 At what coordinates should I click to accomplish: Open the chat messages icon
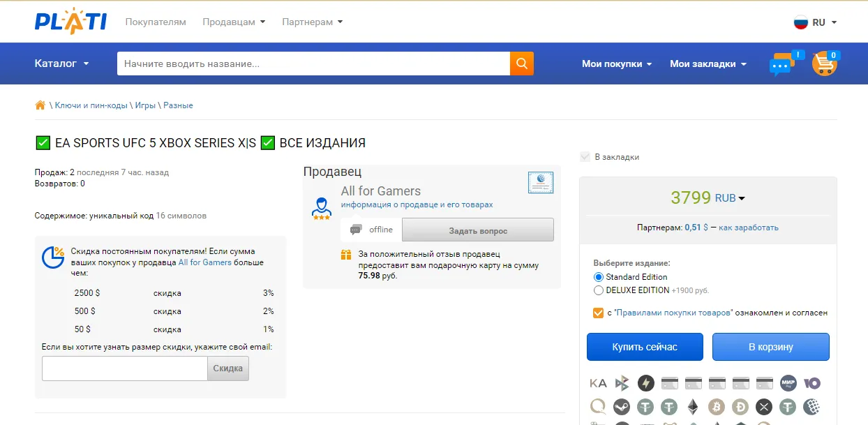[x=782, y=65]
